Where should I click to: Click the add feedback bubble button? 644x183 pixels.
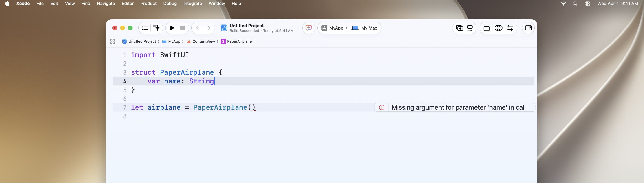(x=309, y=28)
